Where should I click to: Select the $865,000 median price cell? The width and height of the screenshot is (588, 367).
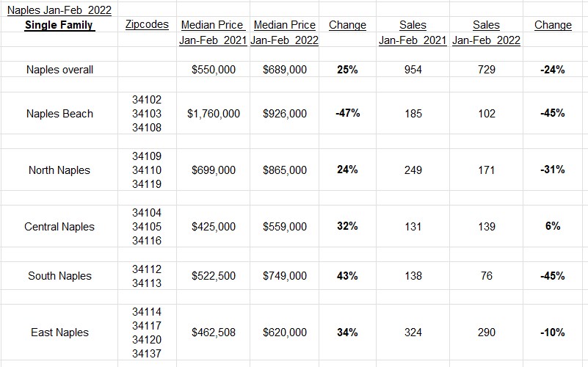[x=285, y=170]
